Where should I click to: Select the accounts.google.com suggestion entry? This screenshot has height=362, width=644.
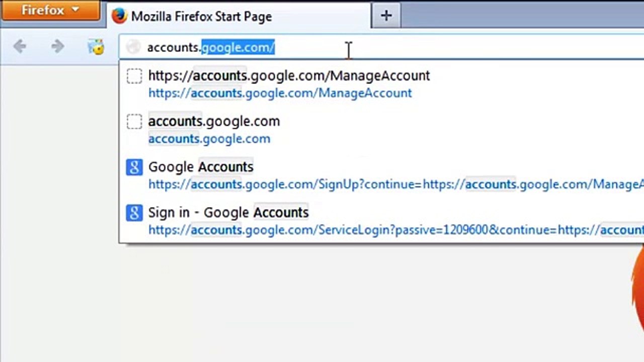381,130
